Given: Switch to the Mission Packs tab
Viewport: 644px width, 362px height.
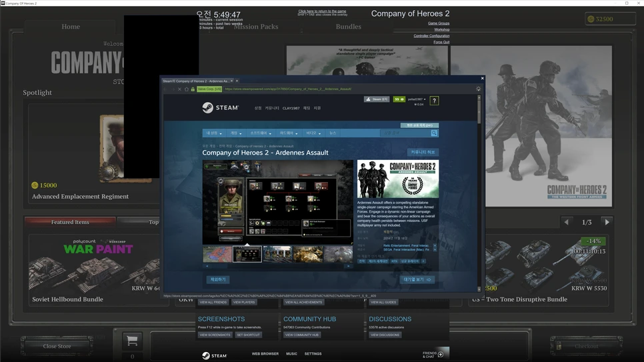Looking at the screenshot, I should (256, 27).
